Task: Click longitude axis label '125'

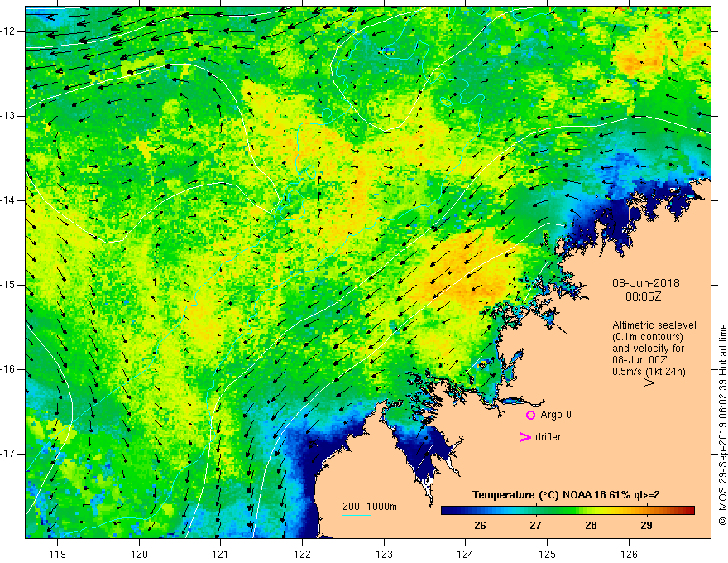Action: click(x=547, y=554)
